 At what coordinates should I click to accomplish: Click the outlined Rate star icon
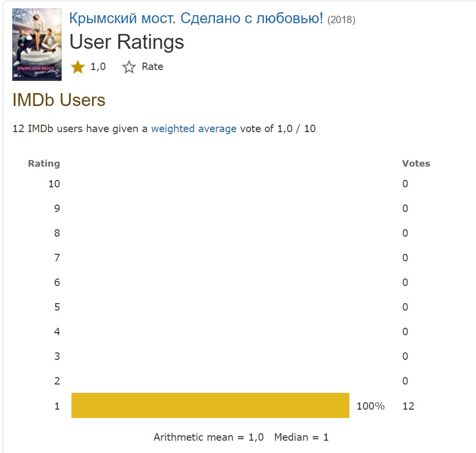[x=129, y=67]
